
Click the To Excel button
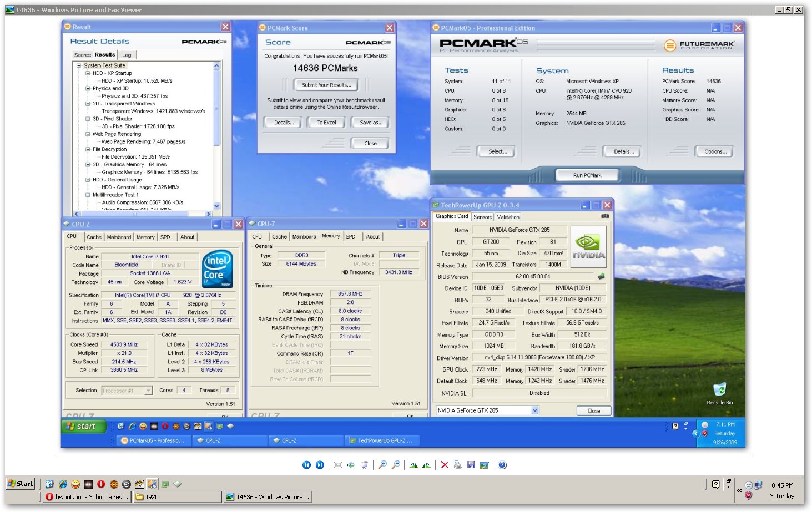326,123
